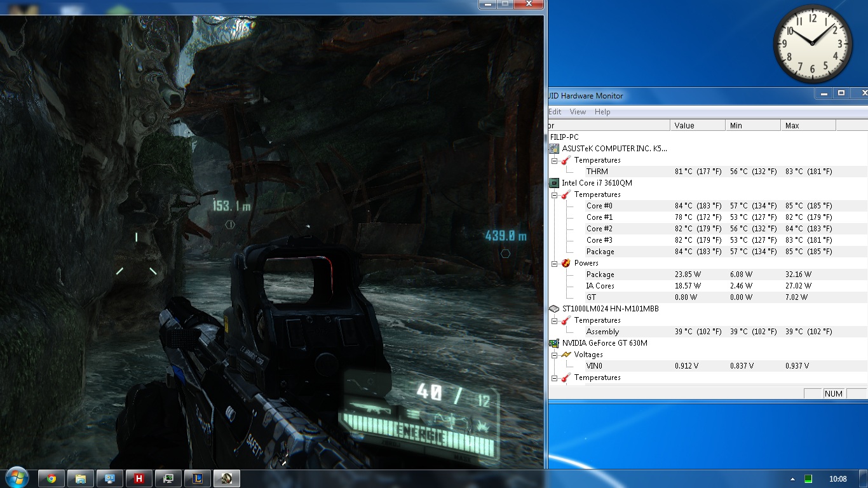Open the Help menu in Hardware Monitor
The width and height of the screenshot is (868, 488).
tap(602, 112)
